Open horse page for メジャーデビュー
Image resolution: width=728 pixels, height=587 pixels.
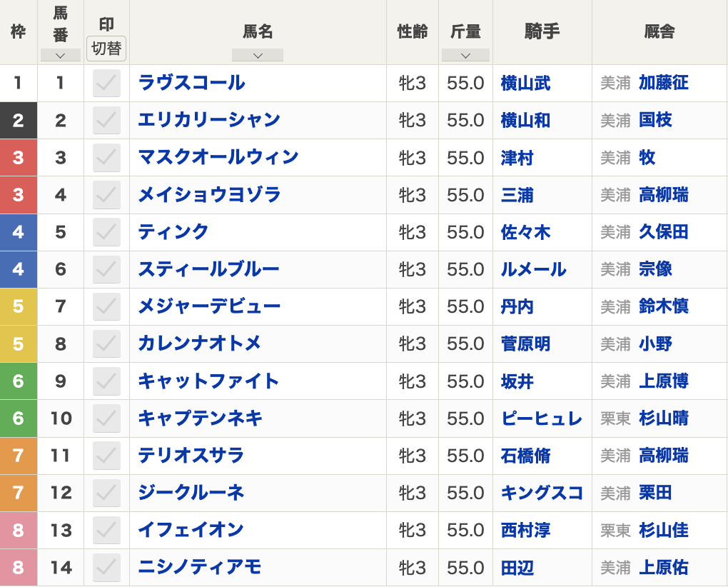209,306
